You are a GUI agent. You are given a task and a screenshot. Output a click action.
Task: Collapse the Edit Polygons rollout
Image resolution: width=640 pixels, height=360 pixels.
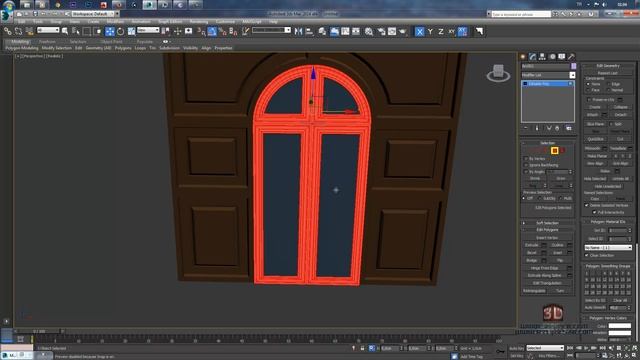coord(548,230)
